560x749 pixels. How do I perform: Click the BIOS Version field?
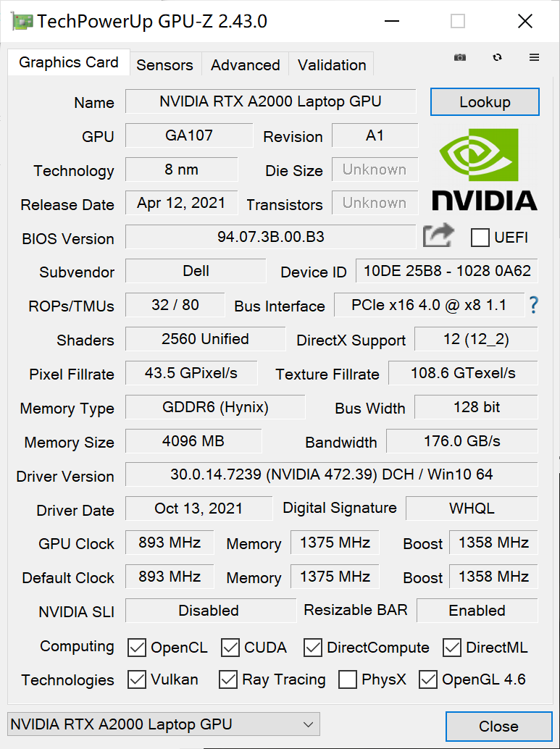(270, 236)
